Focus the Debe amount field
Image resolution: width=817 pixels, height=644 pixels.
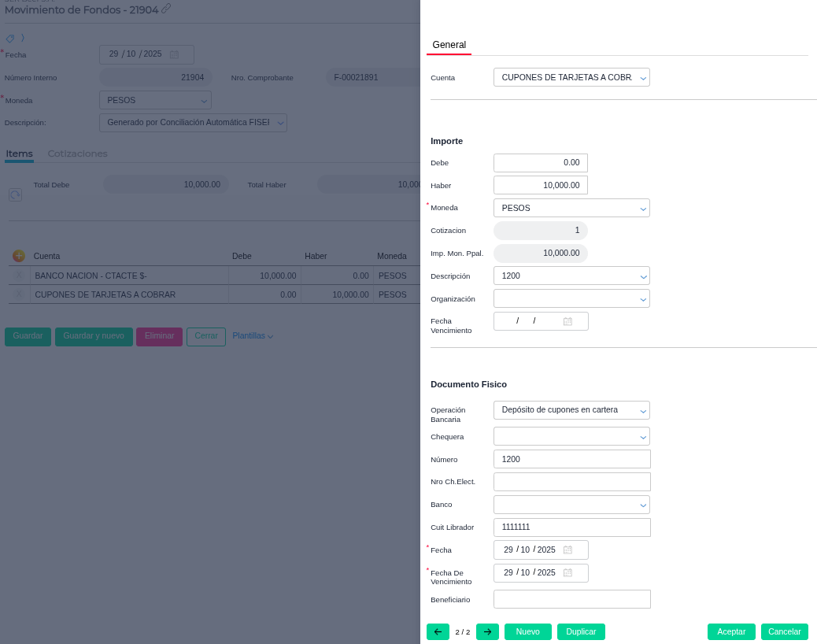point(540,162)
